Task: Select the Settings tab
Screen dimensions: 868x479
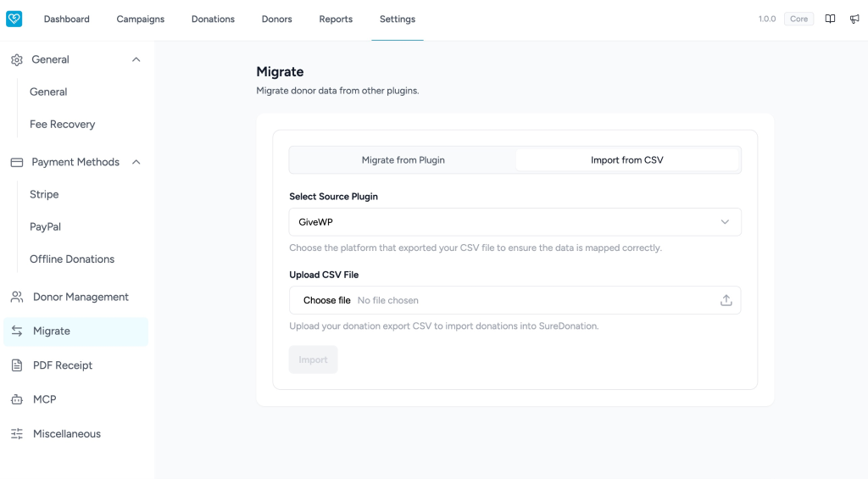Action: [398, 19]
